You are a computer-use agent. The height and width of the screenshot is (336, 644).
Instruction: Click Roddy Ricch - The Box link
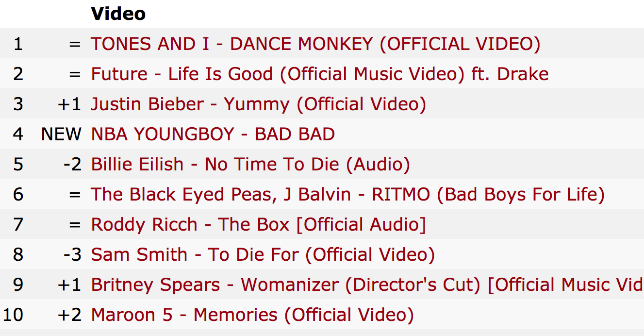[259, 225]
